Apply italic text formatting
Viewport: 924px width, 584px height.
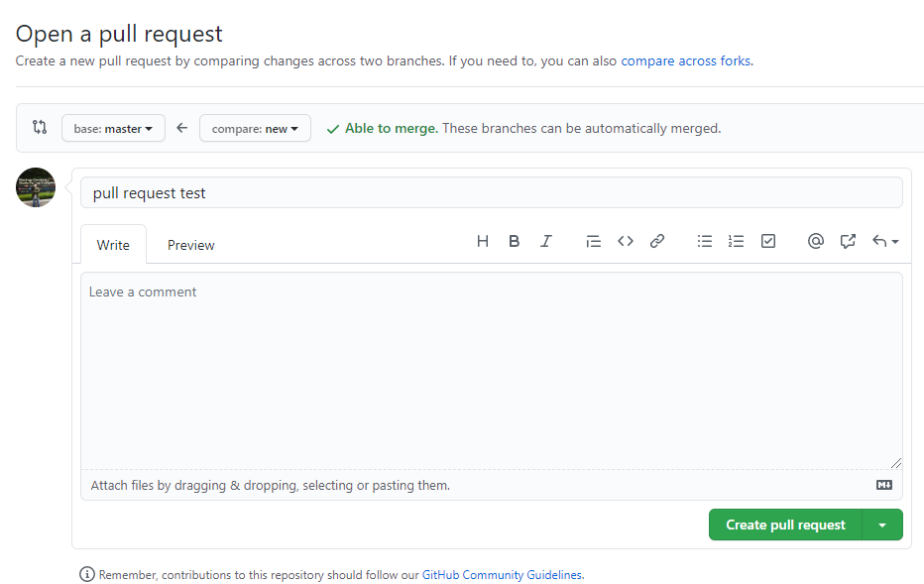pyautogui.click(x=546, y=241)
